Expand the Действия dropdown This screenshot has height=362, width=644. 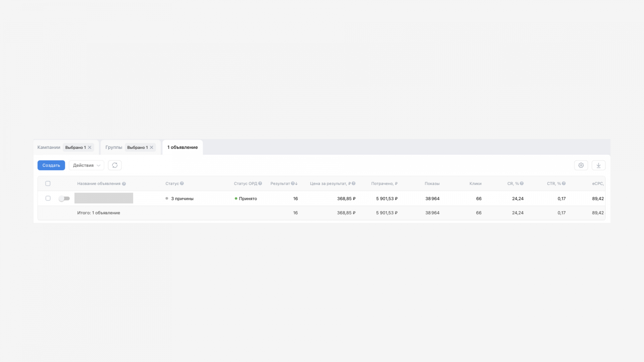(x=87, y=165)
